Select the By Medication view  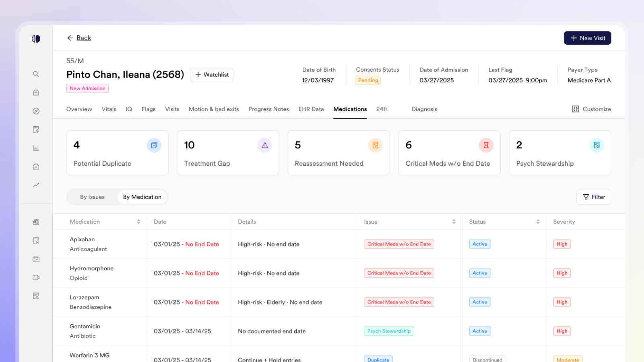point(142,197)
